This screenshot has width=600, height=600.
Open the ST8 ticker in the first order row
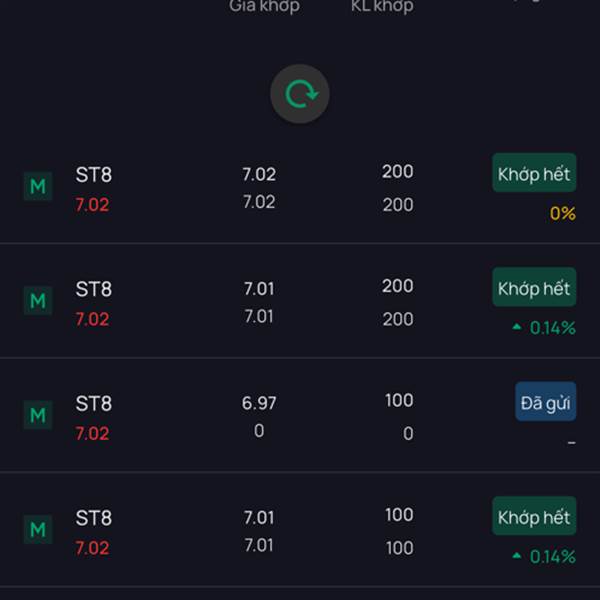[x=94, y=175]
